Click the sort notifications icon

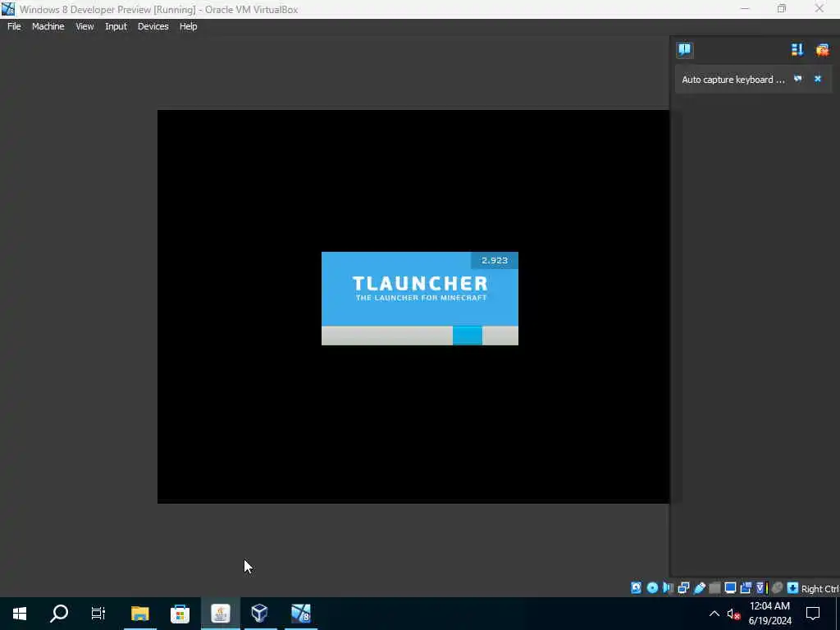tap(797, 50)
